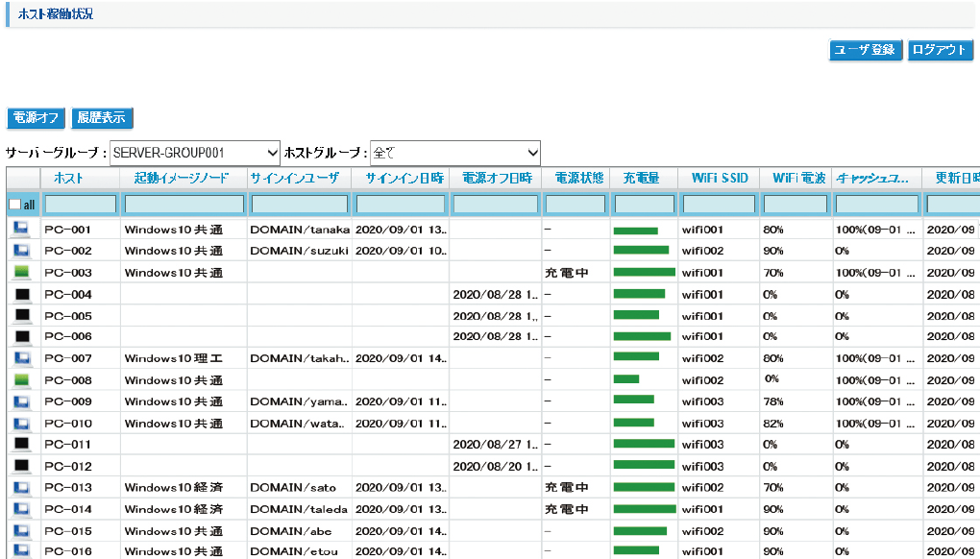Focus the 充電量 filter input

(645, 205)
